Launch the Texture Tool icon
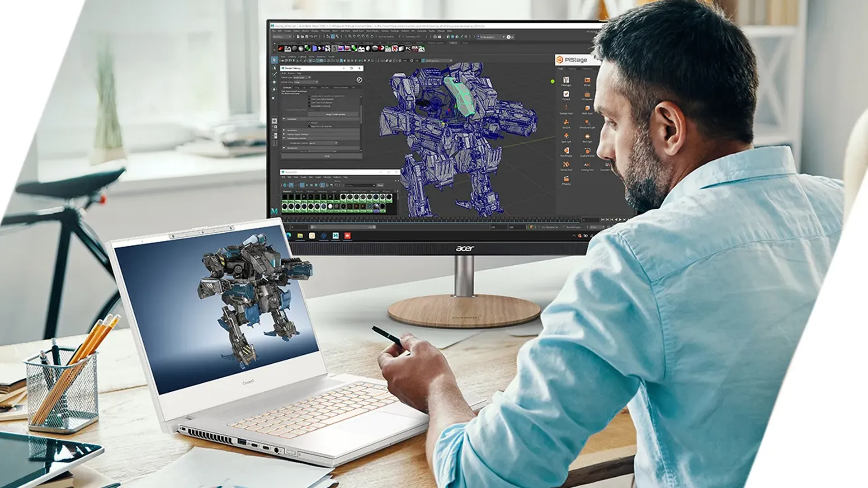Image resolution: width=868 pixels, height=488 pixels. (x=566, y=165)
